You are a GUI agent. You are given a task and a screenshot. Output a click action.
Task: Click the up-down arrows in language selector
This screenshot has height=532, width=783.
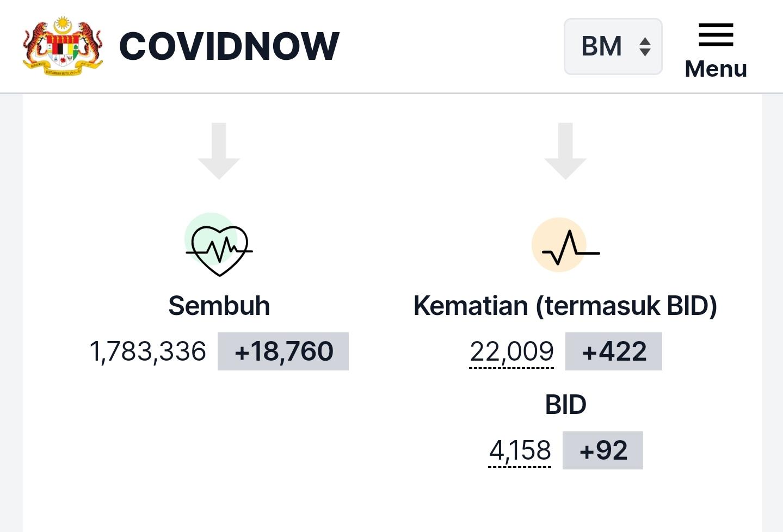pyautogui.click(x=645, y=46)
